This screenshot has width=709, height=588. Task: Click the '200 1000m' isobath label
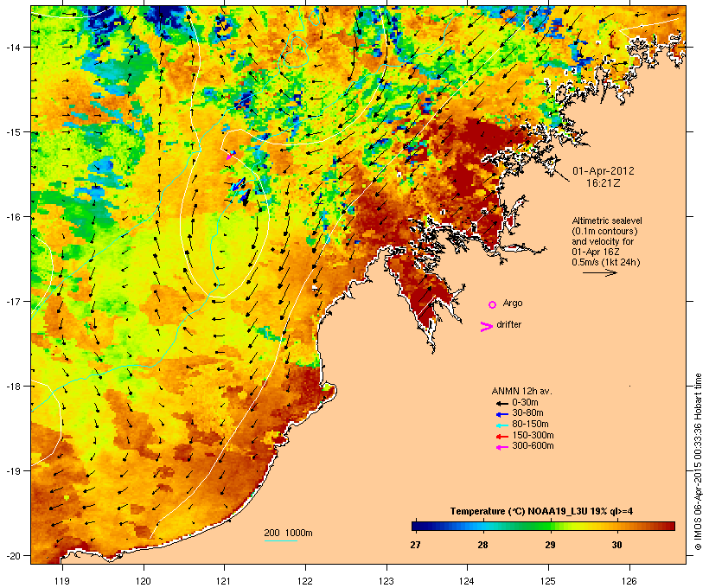pyautogui.click(x=288, y=533)
